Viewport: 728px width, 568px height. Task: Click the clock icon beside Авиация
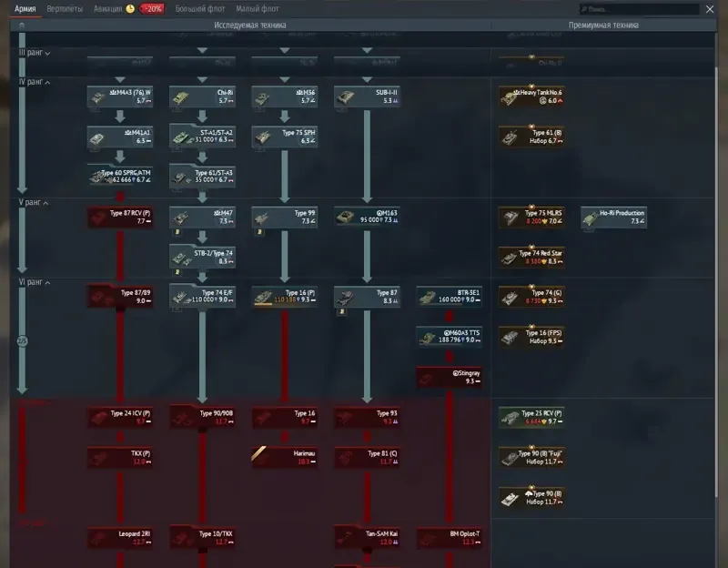(x=130, y=9)
